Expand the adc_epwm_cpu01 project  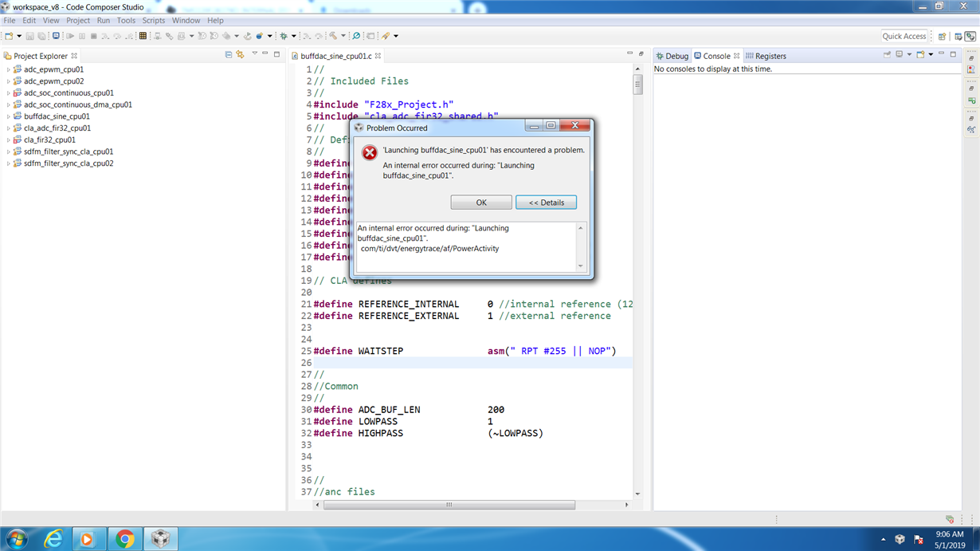[x=9, y=69]
